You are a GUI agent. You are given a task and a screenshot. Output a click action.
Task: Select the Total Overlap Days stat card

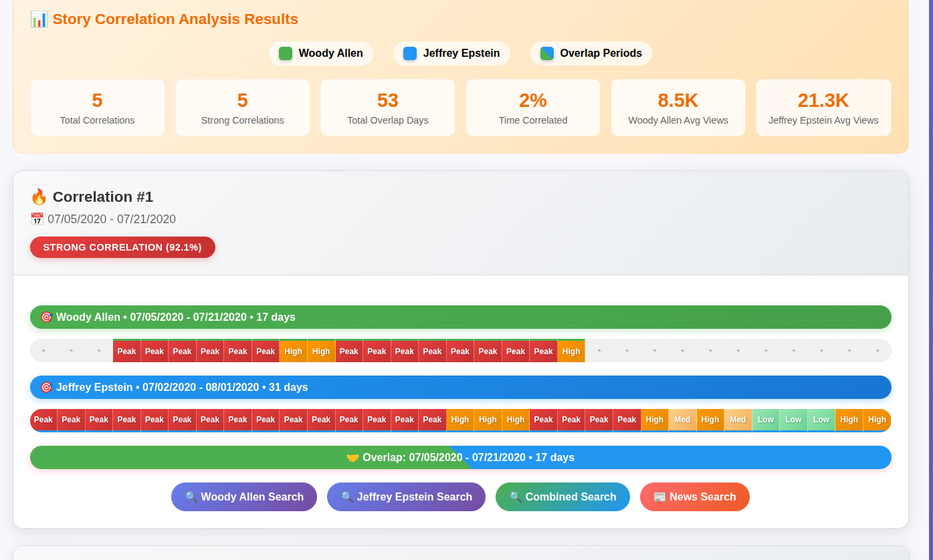pyautogui.click(x=388, y=108)
